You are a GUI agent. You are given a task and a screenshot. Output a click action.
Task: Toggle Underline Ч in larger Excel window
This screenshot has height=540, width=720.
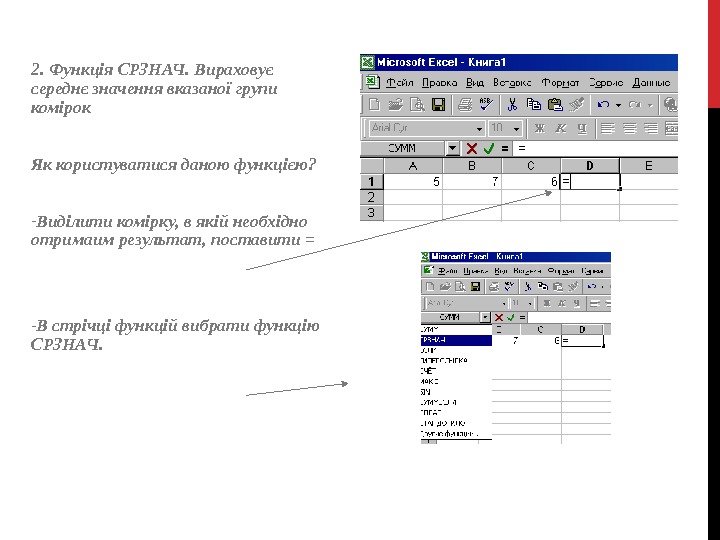click(582, 128)
